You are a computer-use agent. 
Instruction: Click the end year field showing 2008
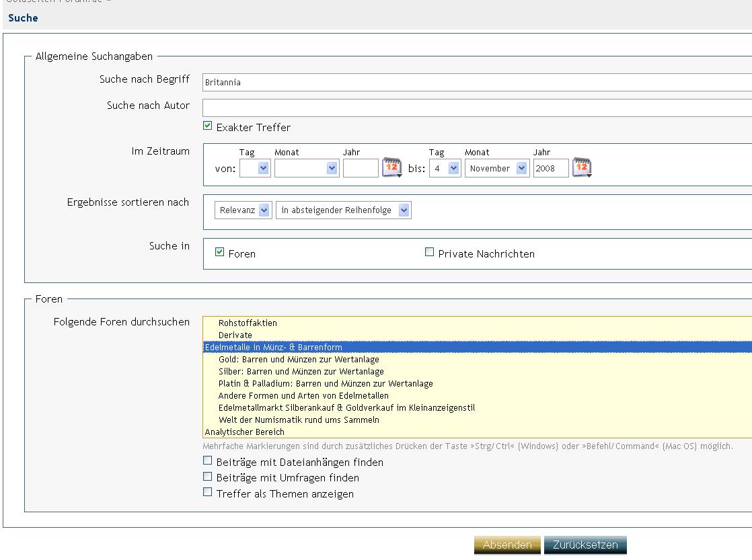coord(550,168)
